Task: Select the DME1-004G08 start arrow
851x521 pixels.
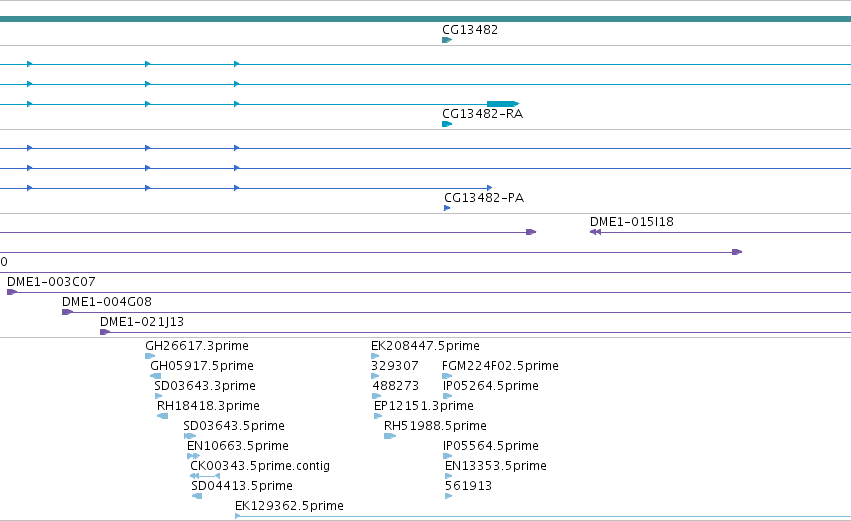Action: point(67,312)
